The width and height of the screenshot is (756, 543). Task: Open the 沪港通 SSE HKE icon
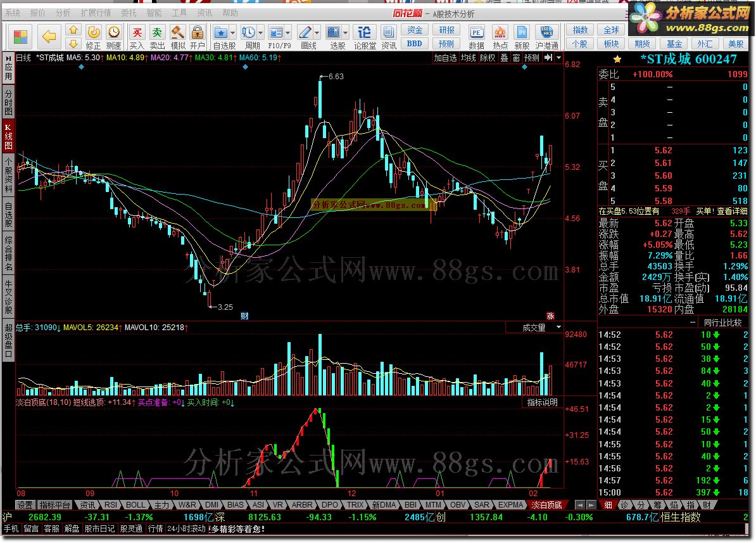pyautogui.click(x=547, y=37)
